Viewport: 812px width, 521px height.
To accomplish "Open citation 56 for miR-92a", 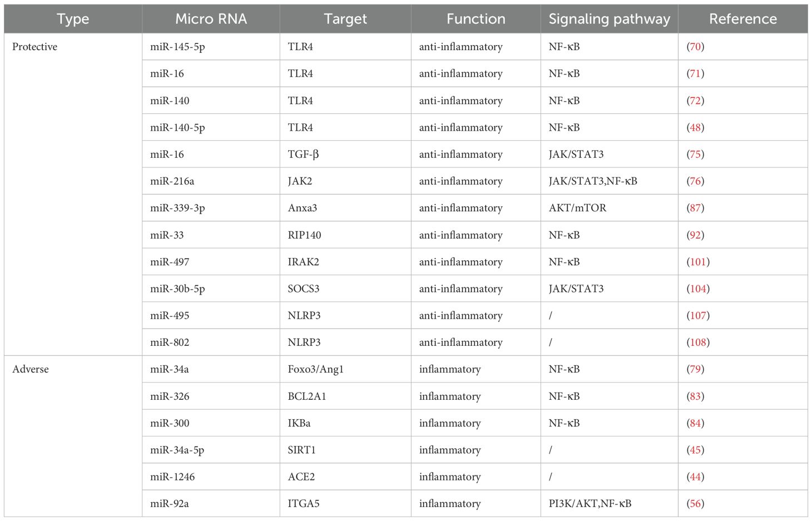I will 695,504.
